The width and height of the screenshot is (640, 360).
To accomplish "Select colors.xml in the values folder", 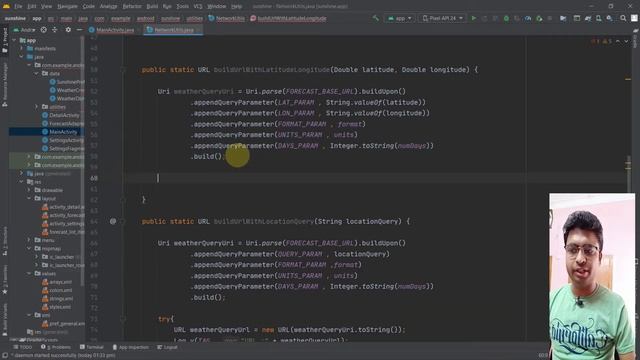I will click(x=57, y=290).
